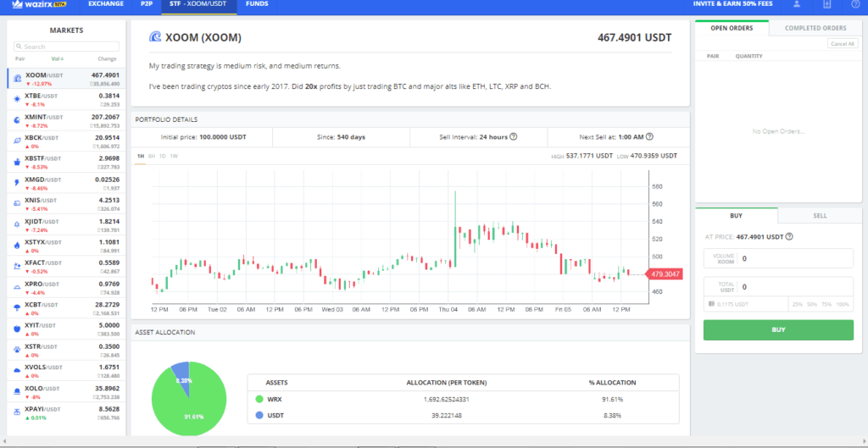
Task: Click the XMINT token icon
Action: click(17, 119)
